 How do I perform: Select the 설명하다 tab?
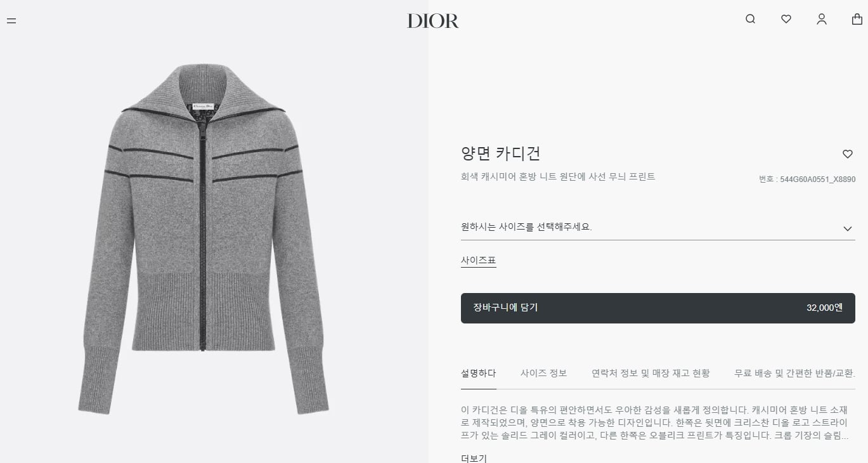(x=478, y=374)
